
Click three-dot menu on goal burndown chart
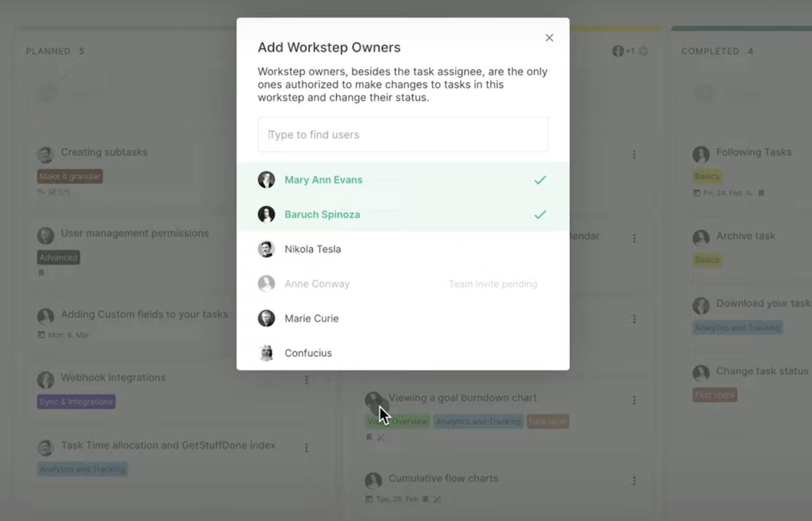634,400
